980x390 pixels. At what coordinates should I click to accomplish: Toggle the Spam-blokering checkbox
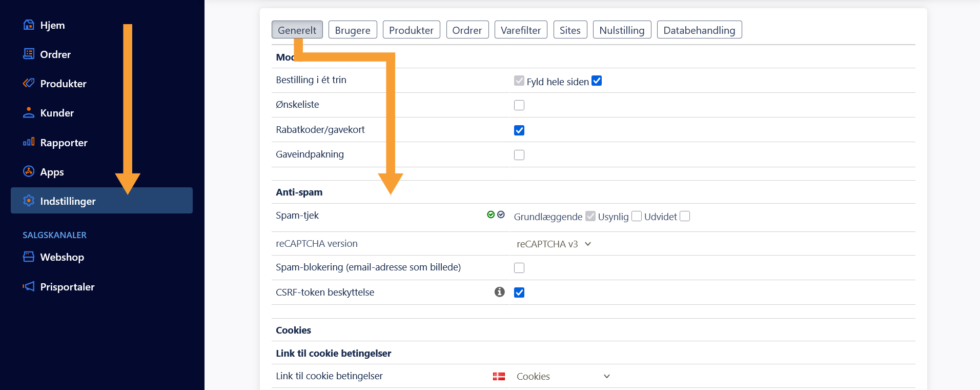[519, 268]
